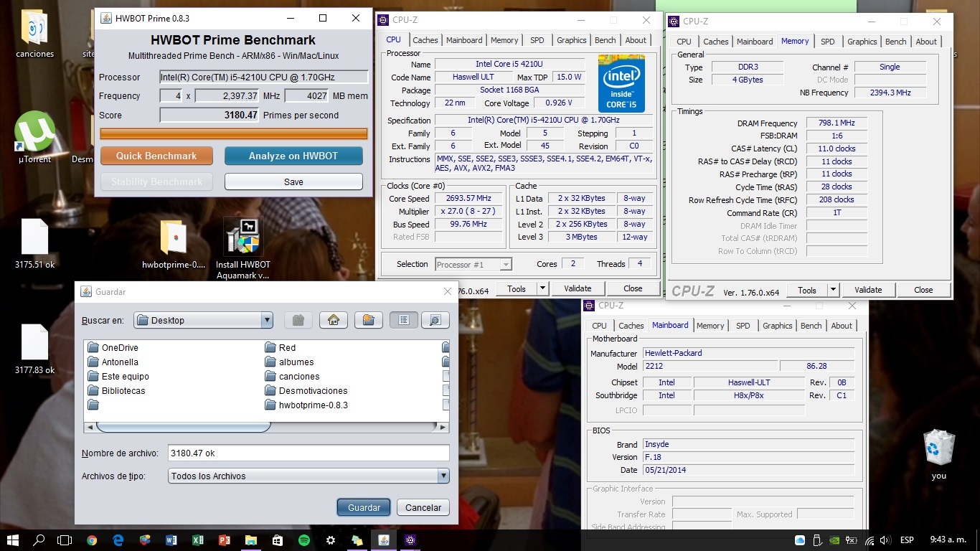Open Task View on the taskbar
The height and width of the screenshot is (551, 980).
point(65,540)
